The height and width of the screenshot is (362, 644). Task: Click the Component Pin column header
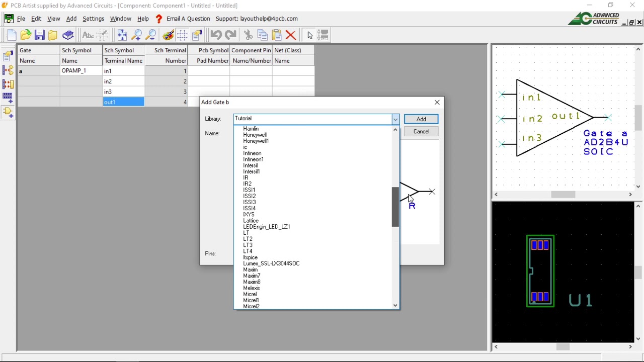[x=251, y=50]
